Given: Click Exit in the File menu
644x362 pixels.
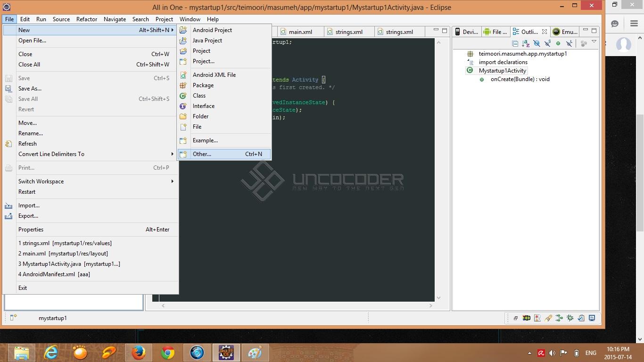Looking at the screenshot, I should pyautogui.click(x=90, y=288).
